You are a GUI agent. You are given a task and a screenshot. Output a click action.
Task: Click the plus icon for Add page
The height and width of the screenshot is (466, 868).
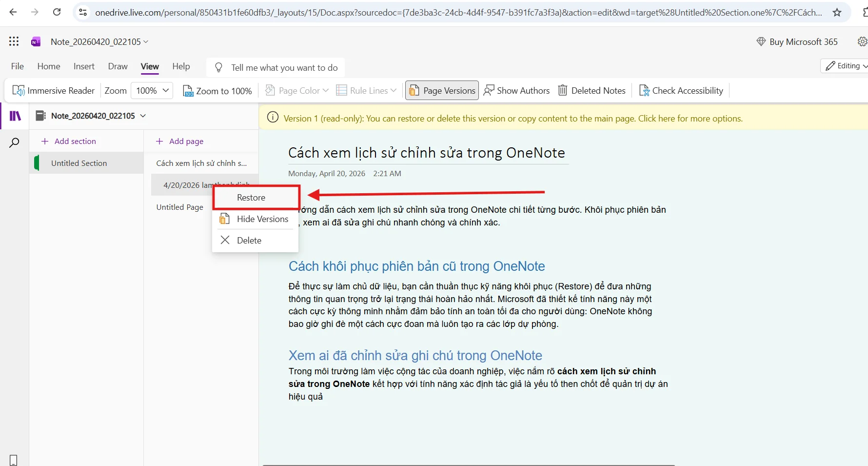[159, 141]
